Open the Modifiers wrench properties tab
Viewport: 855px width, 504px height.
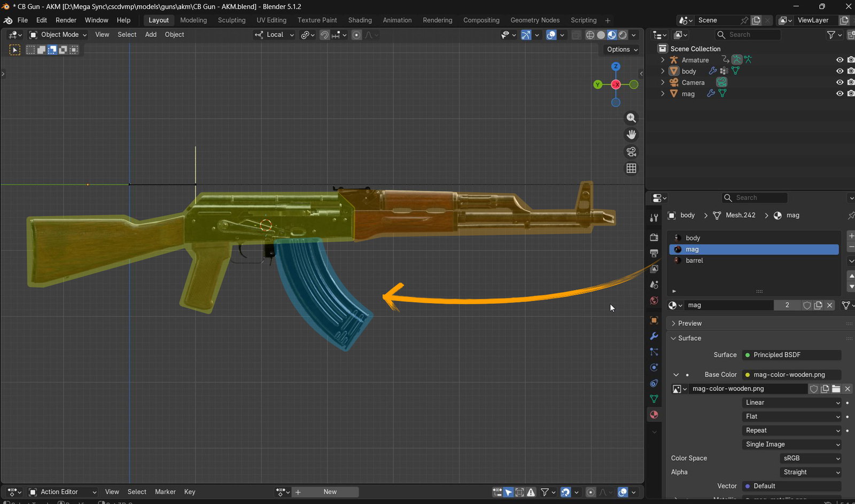tap(654, 336)
